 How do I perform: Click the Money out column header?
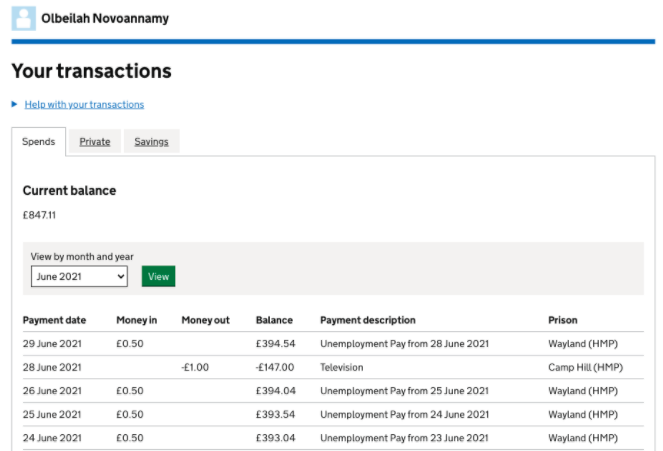205,320
